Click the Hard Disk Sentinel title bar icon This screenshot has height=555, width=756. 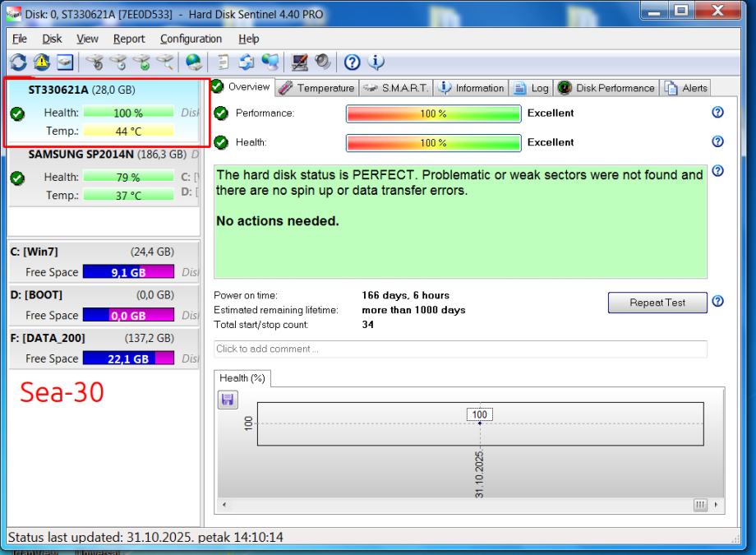14,14
